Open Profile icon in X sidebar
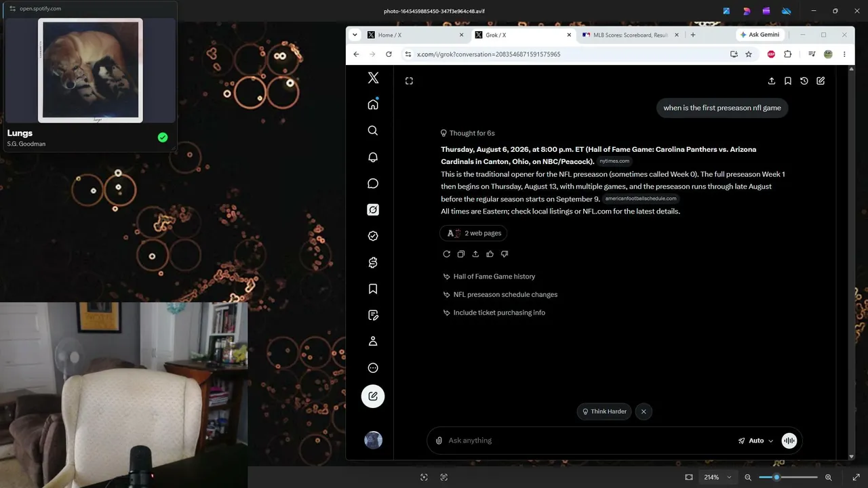868x488 pixels. click(373, 342)
